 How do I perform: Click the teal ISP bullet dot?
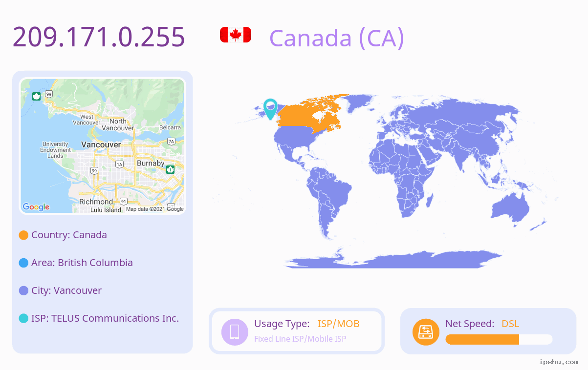tap(23, 319)
